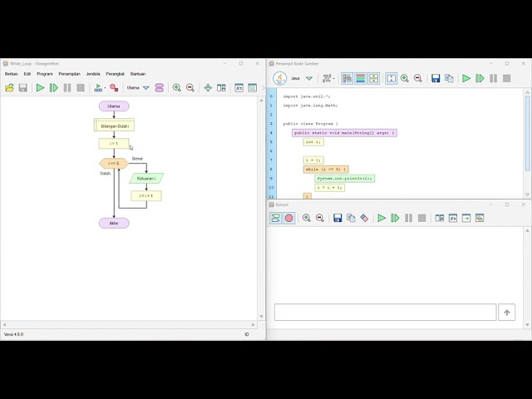Viewport: 532px width, 399px height.
Task: Open a file in Flowgorithm toolbar
Action: pyautogui.click(x=9, y=88)
